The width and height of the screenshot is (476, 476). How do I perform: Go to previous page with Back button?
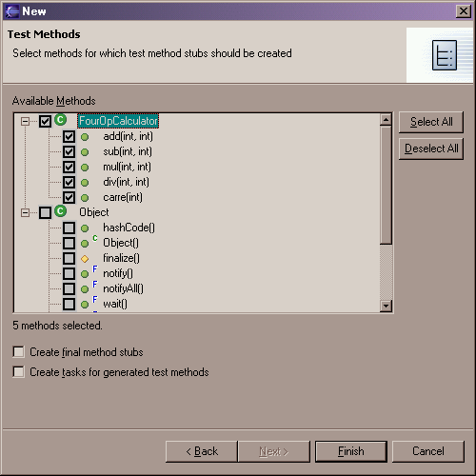click(202, 451)
